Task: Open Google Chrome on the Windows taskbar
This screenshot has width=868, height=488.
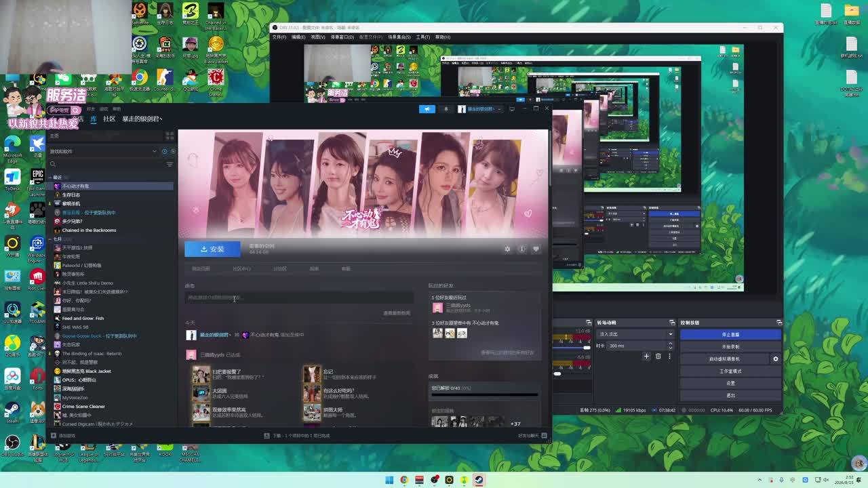Action: [404, 480]
